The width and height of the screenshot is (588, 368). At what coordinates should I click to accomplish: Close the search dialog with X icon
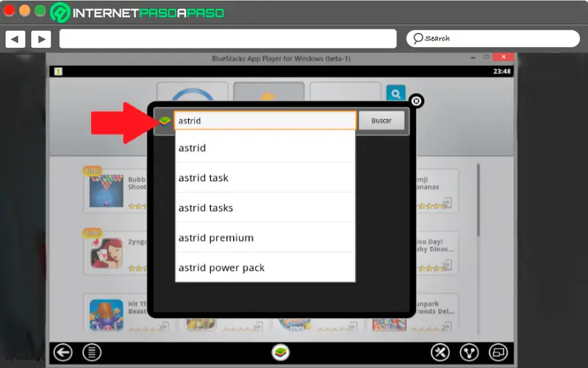(x=416, y=101)
